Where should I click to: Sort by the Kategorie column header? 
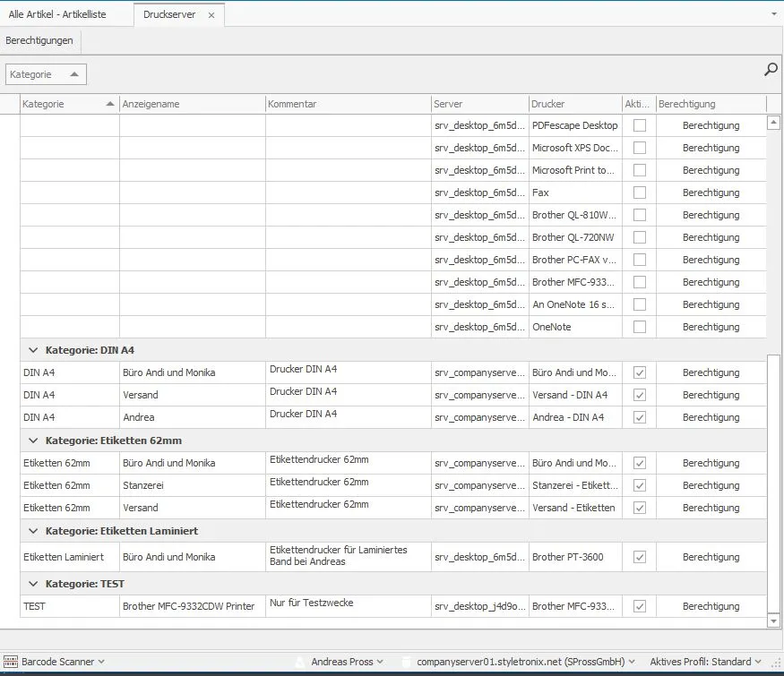coord(70,104)
